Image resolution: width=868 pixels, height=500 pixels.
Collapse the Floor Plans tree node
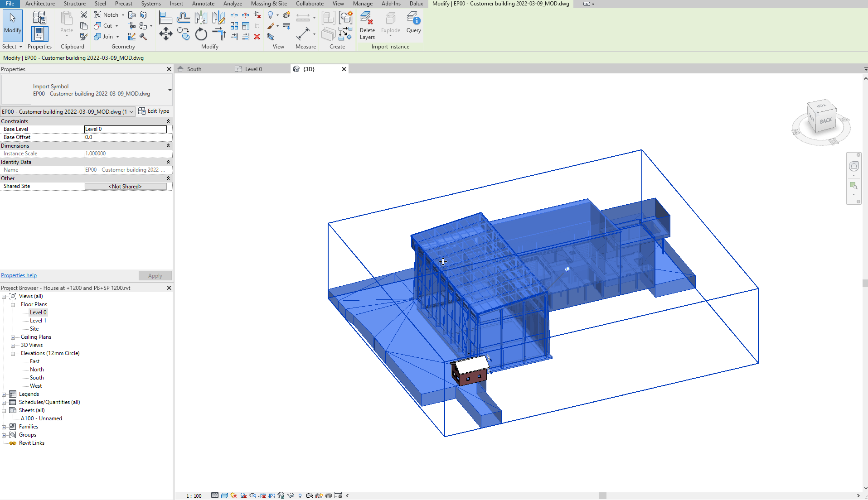tap(13, 305)
